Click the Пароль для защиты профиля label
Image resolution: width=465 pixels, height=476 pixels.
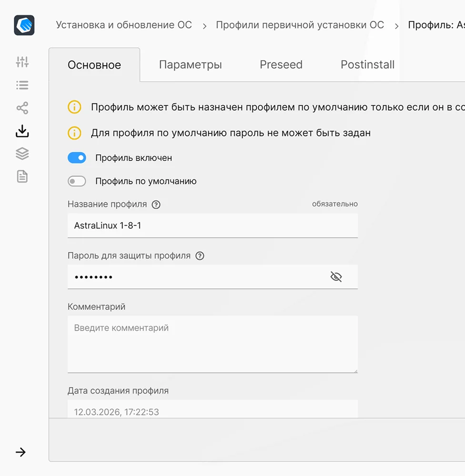click(129, 256)
